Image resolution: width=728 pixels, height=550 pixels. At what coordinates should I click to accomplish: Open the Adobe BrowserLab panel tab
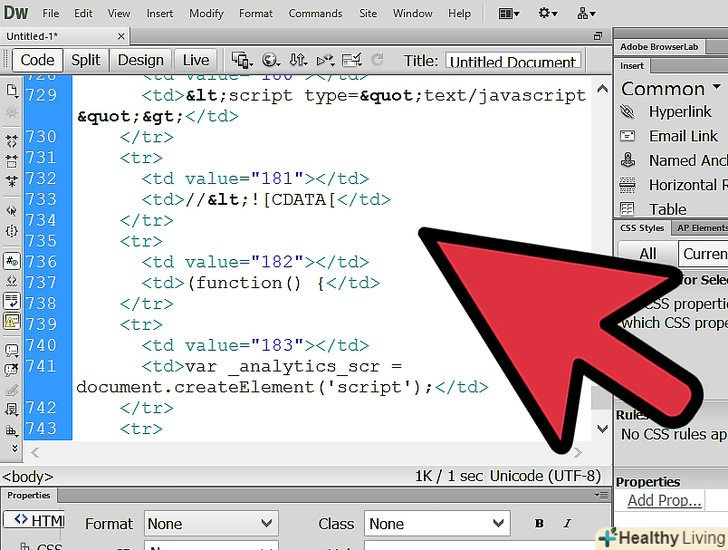[x=659, y=47]
